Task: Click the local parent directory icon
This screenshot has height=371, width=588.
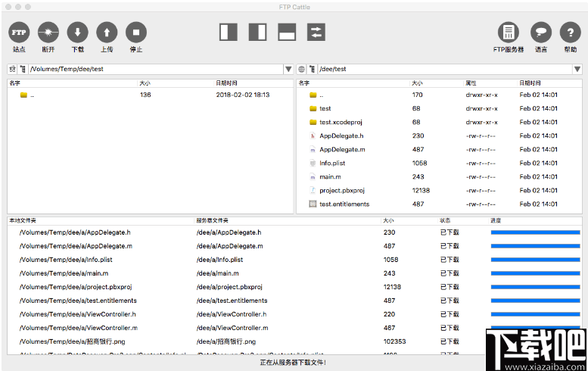Action: pos(23,69)
